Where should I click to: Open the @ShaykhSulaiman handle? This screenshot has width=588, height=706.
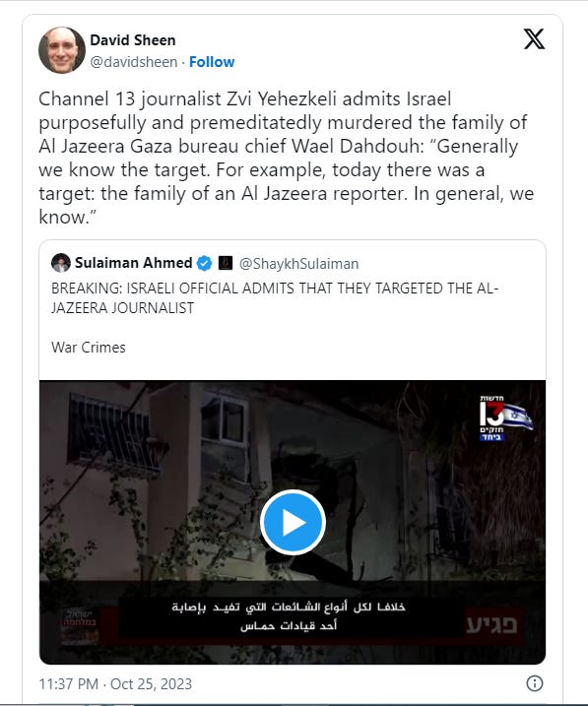[299, 264]
